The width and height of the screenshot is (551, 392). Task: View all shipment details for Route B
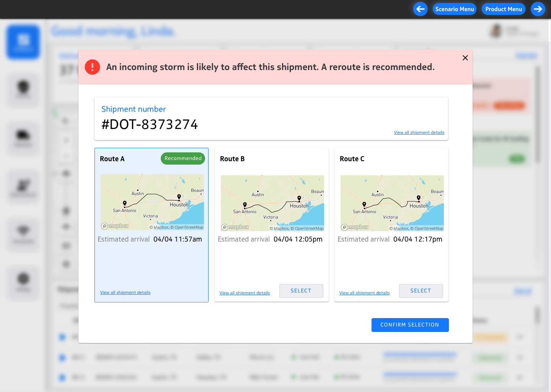pos(245,293)
